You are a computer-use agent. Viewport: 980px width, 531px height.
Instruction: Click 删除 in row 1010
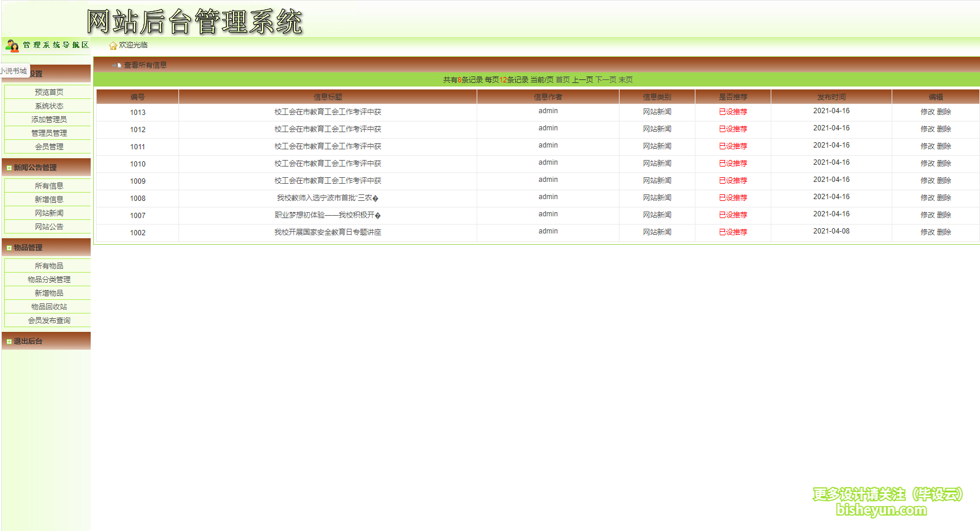[944, 163]
